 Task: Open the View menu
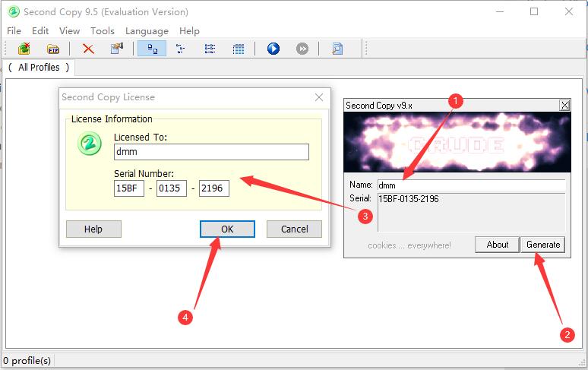pos(69,30)
